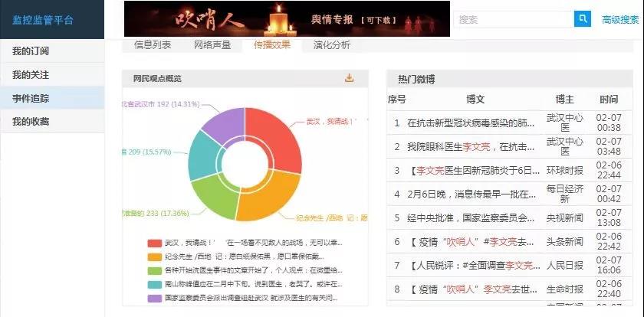This screenshot has height=317, width=644.
Task: Open post 人民锐评：#全面调查李文亮...
Action: (x=475, y=266)
